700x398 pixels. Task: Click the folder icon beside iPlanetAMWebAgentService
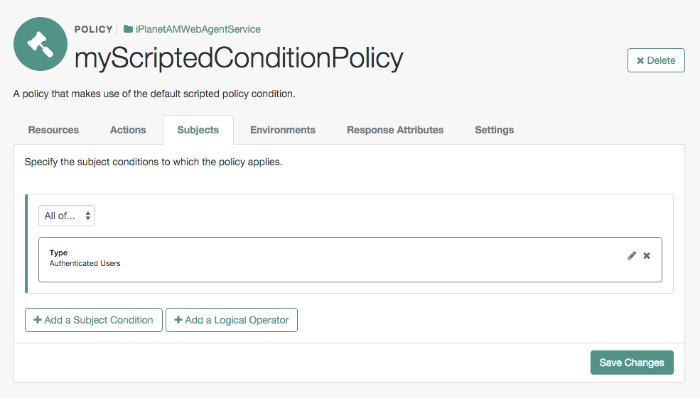pos(128,29)
